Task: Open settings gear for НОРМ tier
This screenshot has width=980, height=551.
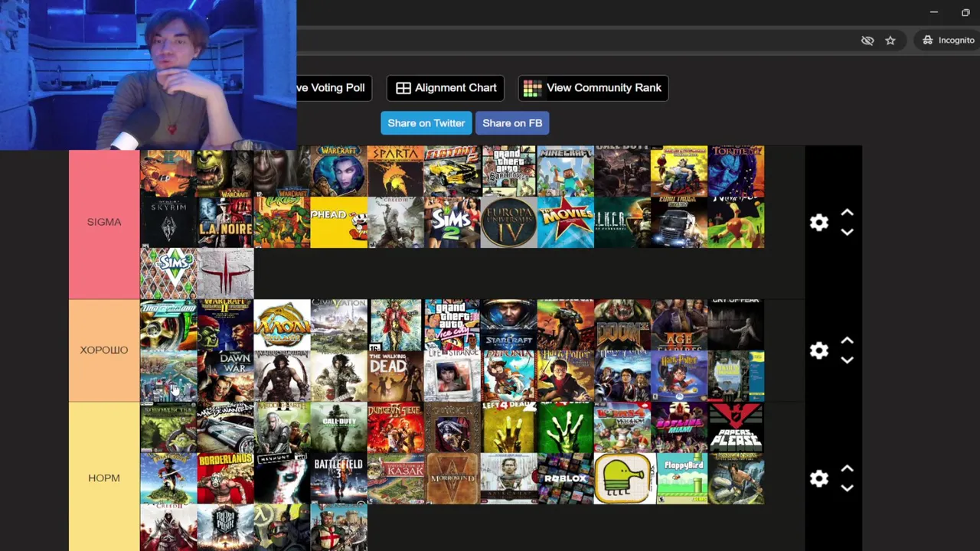Action: 819,478
